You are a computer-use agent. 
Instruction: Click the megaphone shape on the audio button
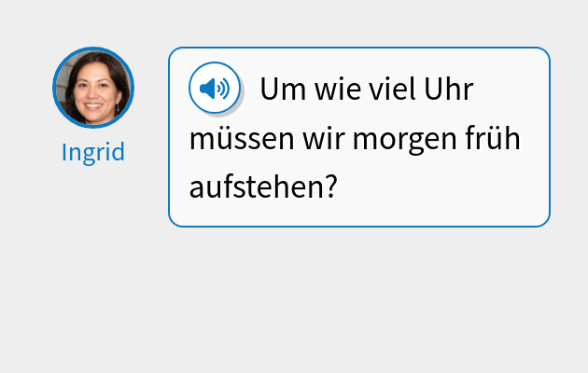point(208,89)
